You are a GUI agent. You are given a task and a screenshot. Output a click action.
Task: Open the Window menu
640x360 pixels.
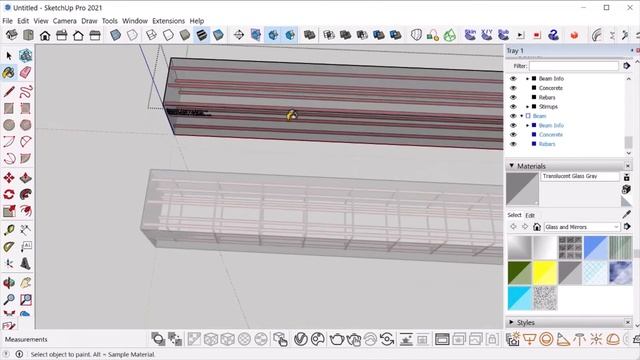coord(135,21)
